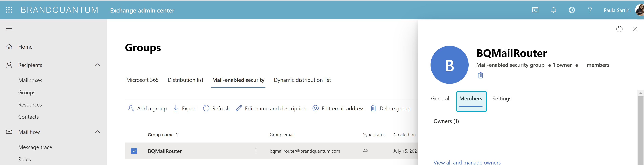644x165 pixels.
Task: Open the Settings tab in details panel
Action: point(502,99)
